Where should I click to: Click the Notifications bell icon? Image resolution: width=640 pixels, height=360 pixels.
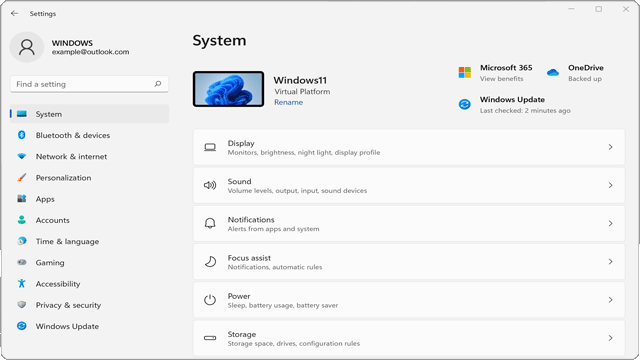210,224
